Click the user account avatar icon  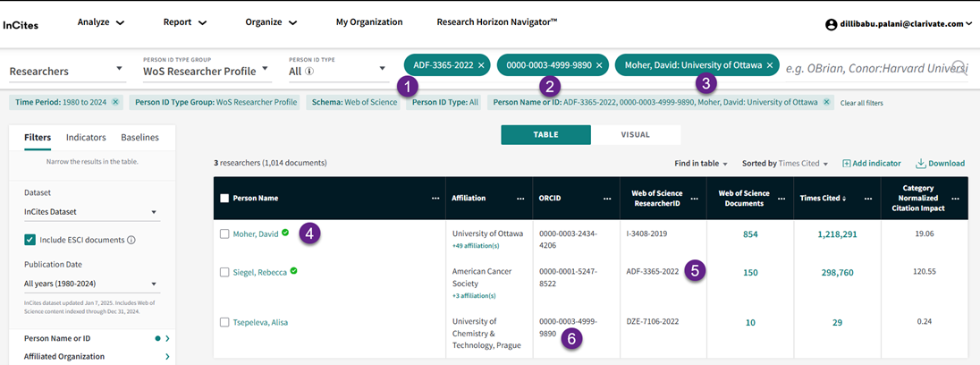click(831, 24)
